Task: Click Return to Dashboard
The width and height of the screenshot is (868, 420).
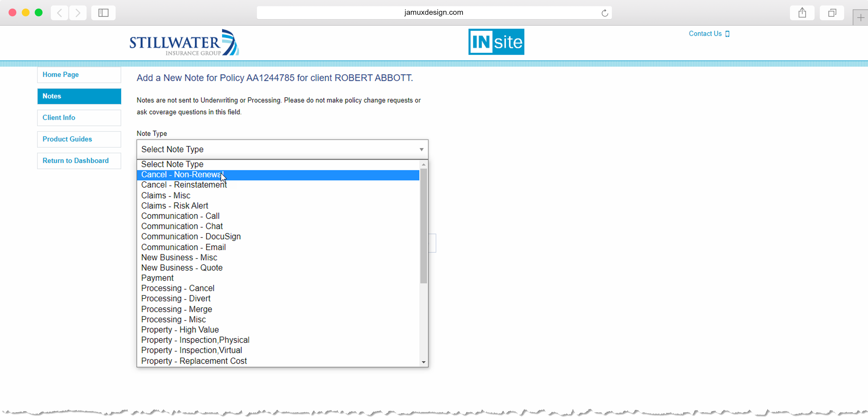Action: 79,161
